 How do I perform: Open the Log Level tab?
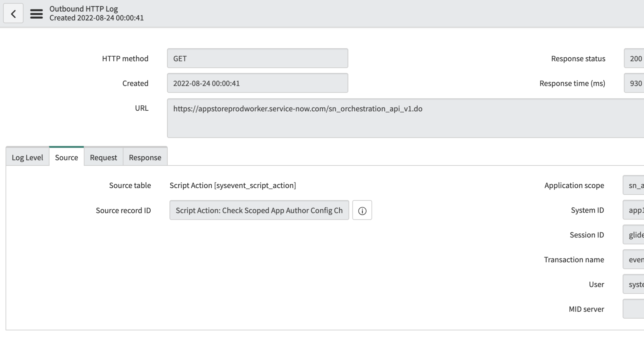[27, 157]
